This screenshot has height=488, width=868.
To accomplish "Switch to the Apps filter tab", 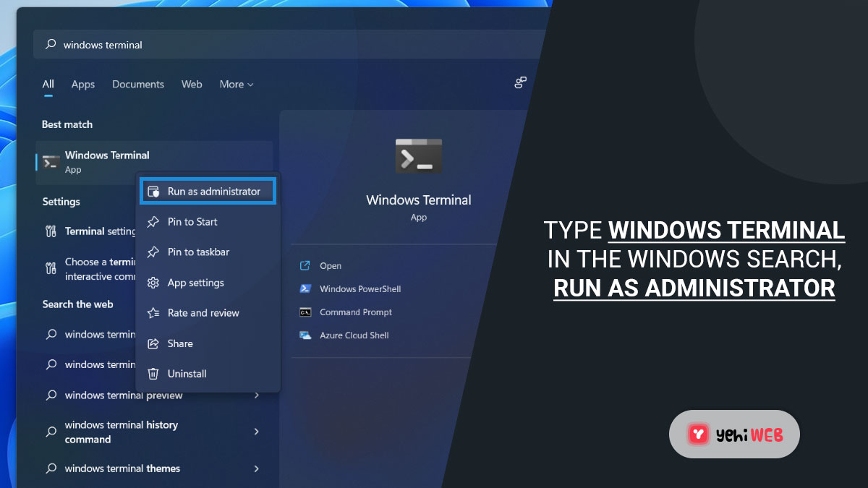I will [x=82, y=84].
